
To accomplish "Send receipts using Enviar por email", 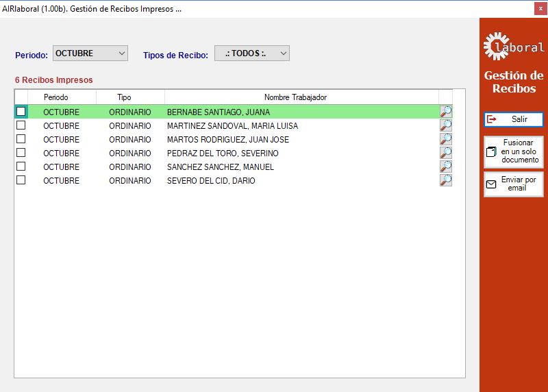I will coord(514,184).
